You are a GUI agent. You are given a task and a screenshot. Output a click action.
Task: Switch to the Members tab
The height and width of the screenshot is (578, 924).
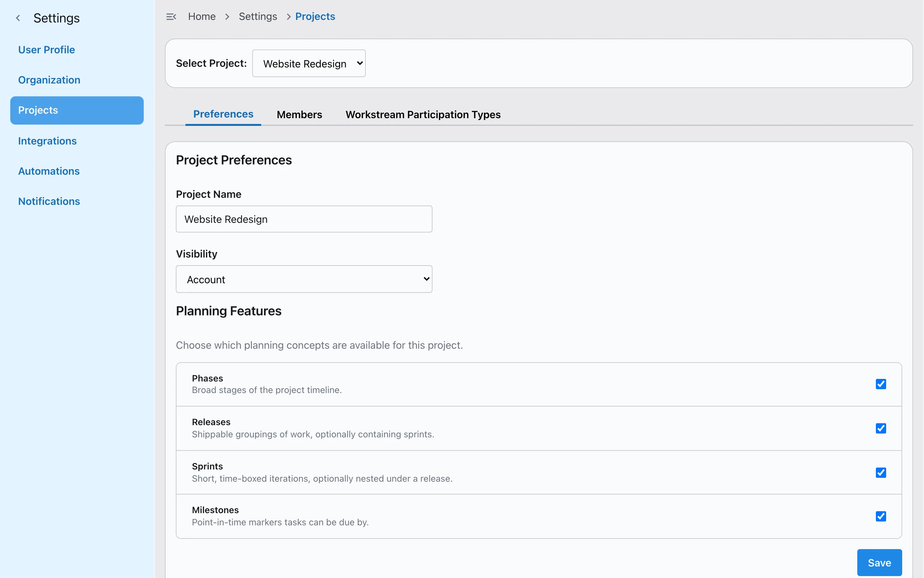tap(299, 115)
